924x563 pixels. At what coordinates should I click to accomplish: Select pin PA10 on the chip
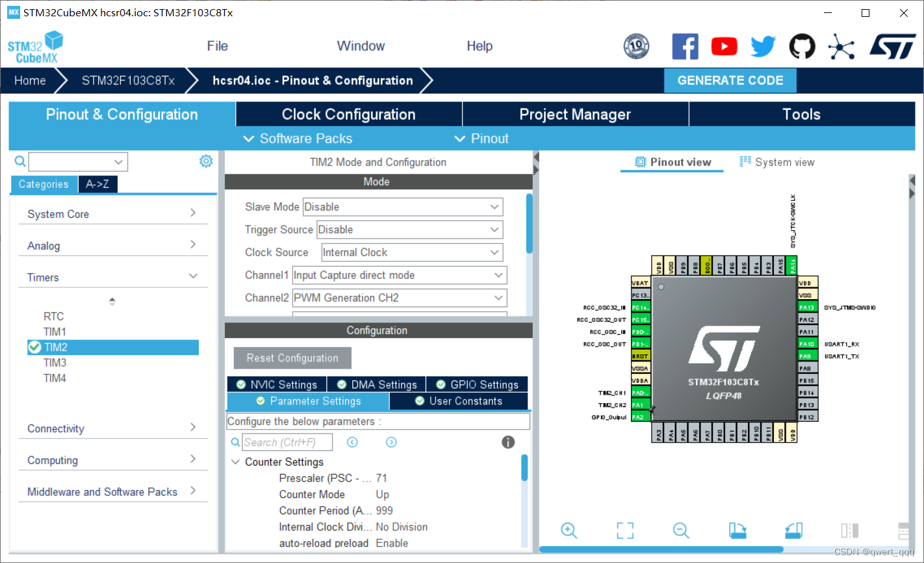pyautogui.click(x=806, y=344)
